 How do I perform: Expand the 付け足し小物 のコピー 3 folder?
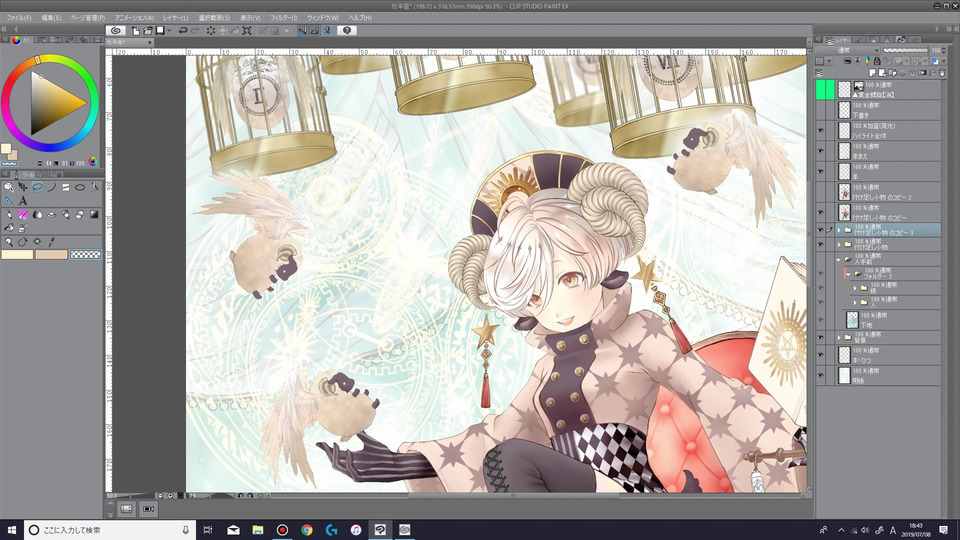click(839, 230)
